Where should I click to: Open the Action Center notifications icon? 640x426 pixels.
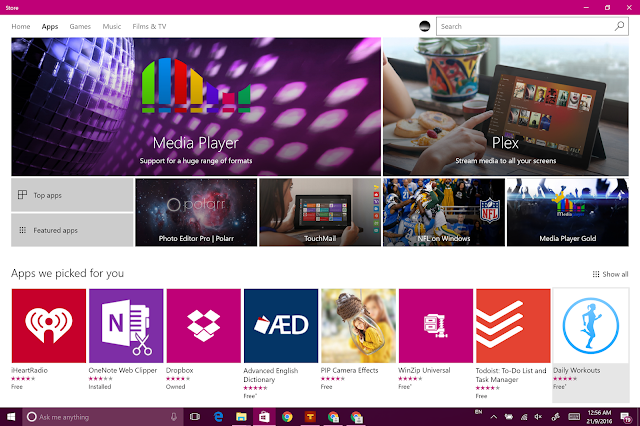point(626,417)
